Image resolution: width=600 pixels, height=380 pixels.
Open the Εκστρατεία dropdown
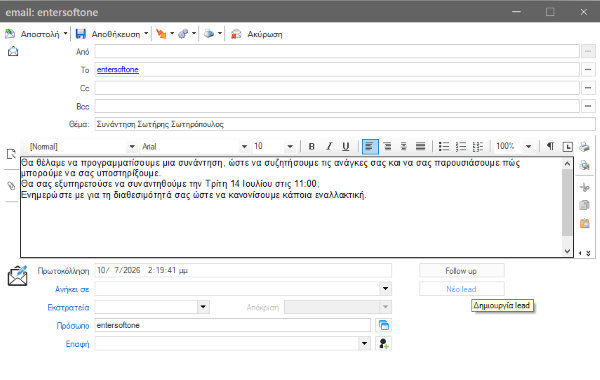coord(203,307)
